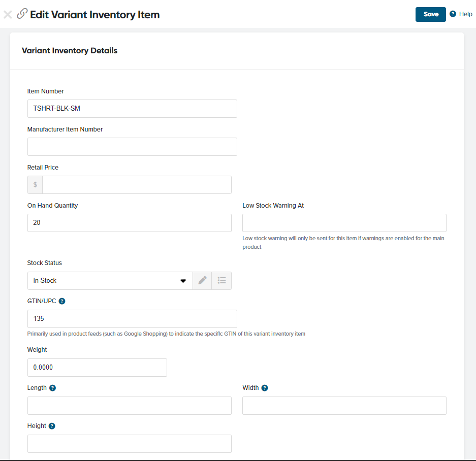The image size is (476, 461).
Task: Open the Stock Status edit pencil icon
Action: tap(202, 280)
